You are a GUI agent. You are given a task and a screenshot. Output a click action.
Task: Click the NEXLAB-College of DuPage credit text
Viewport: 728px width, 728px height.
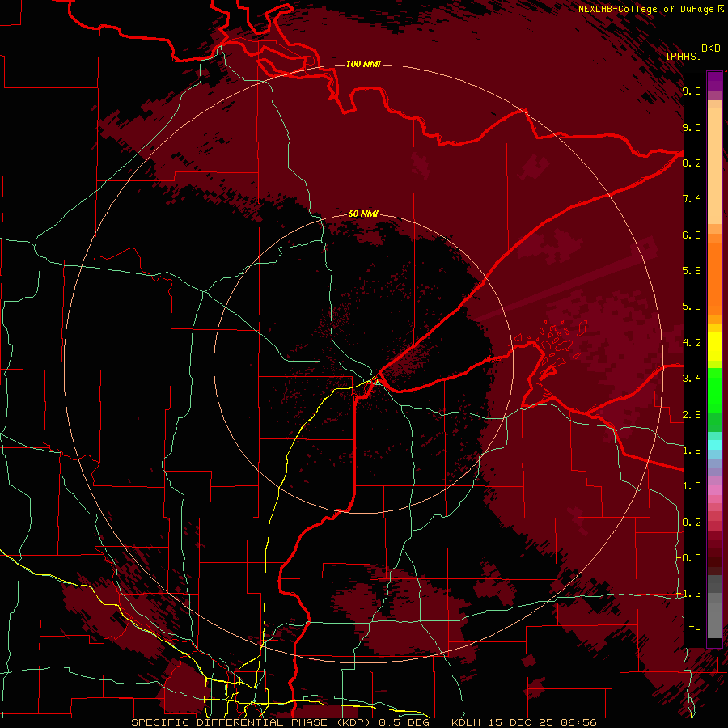[650, 9]
